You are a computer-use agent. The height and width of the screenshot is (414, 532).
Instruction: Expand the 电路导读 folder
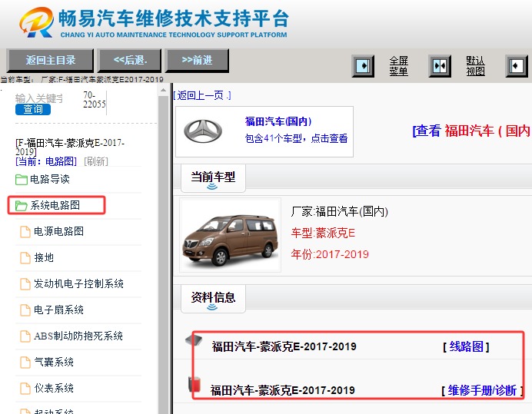(49, 179)
